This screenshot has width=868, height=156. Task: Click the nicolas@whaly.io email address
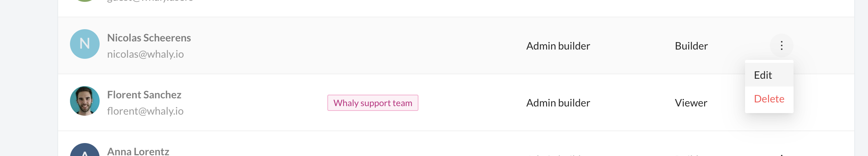pyautogui.click(x=145, y=54)
